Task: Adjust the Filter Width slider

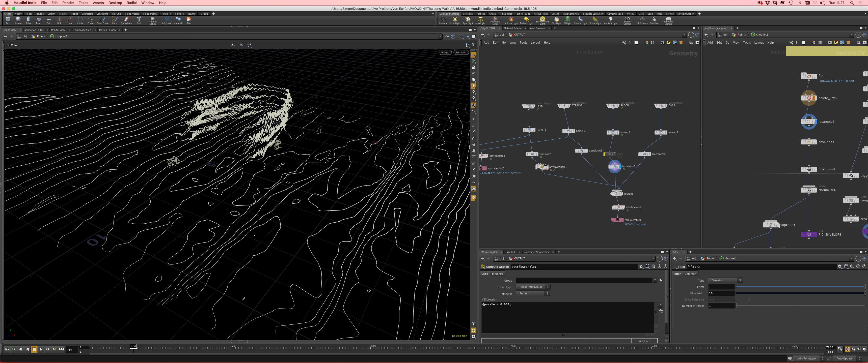Action: [x=801, y=293]
